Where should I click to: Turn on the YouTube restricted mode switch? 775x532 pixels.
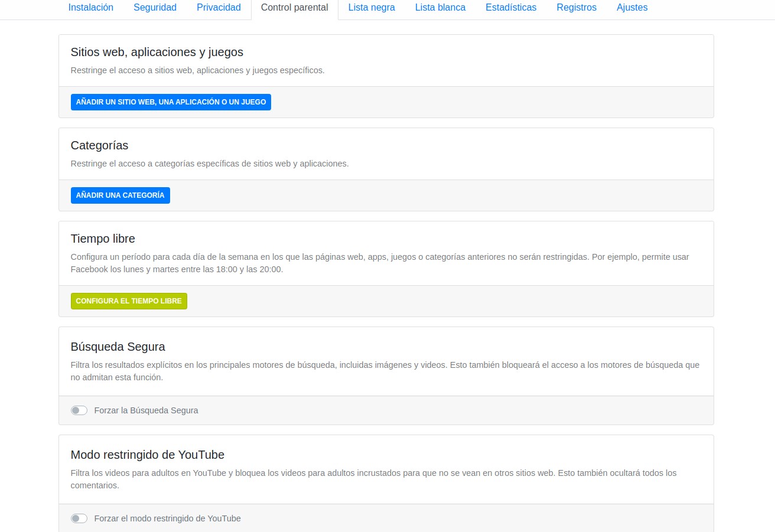coord(79,518)
